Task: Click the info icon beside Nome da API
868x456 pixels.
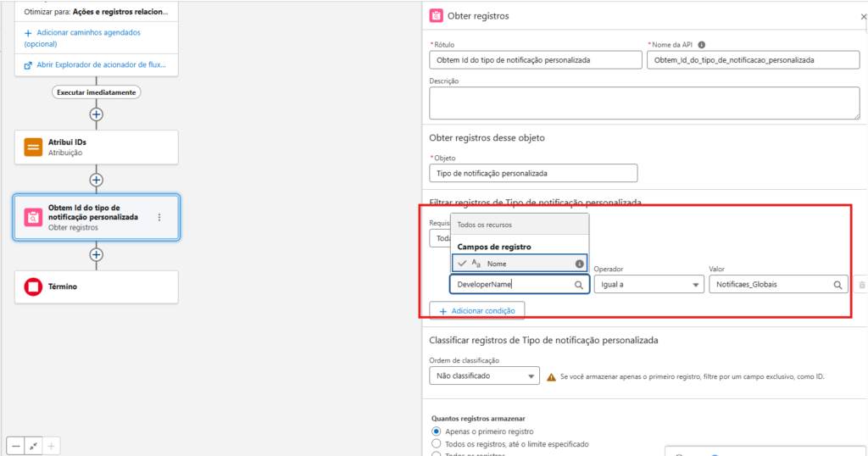Action: [702, 45]
